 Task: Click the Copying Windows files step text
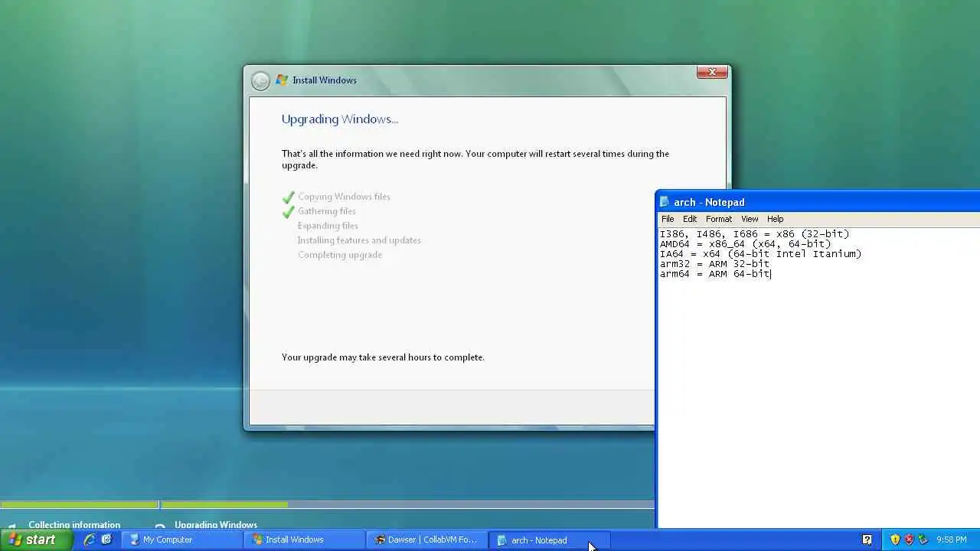coord(344,197)
